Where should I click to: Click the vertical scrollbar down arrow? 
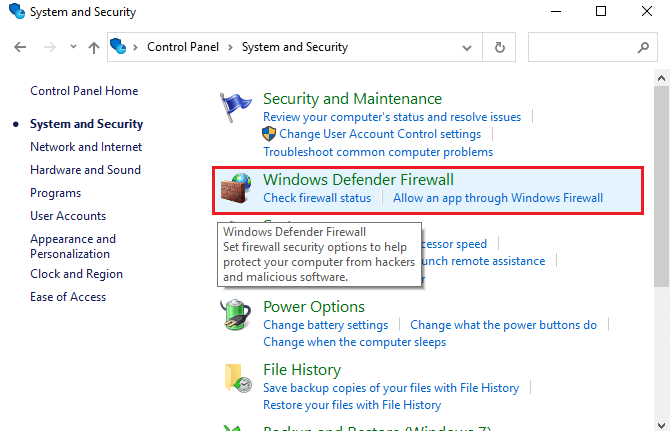click(661, 425)
